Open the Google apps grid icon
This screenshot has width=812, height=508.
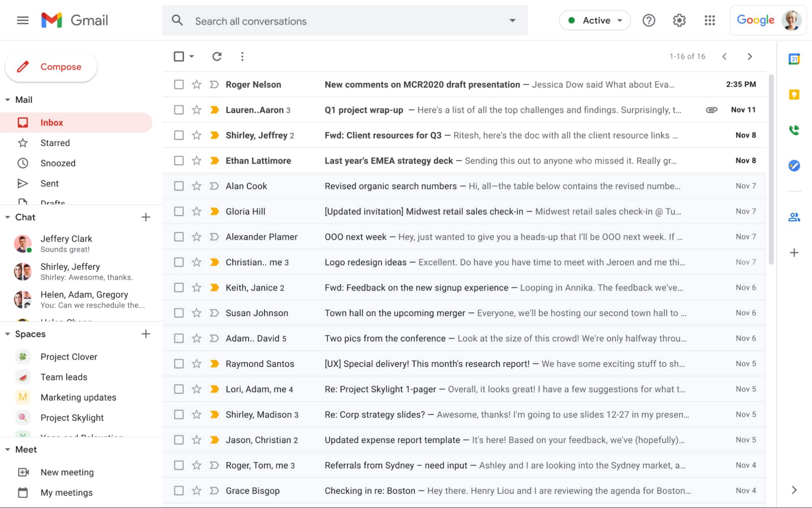point(710,20)
